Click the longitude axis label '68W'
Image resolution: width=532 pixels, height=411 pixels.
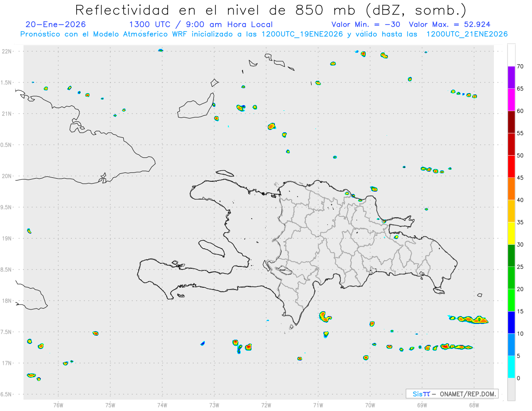pyautogui.click(x=474, y=405)
